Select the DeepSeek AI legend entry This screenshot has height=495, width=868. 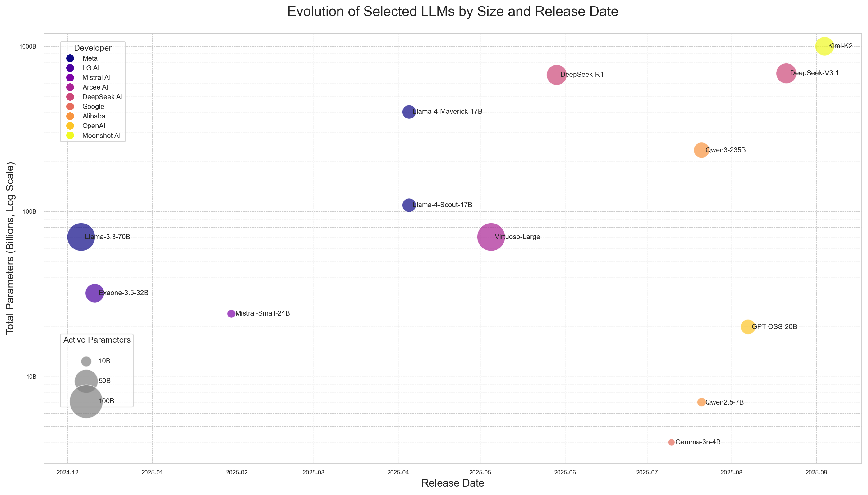point(94,97)
